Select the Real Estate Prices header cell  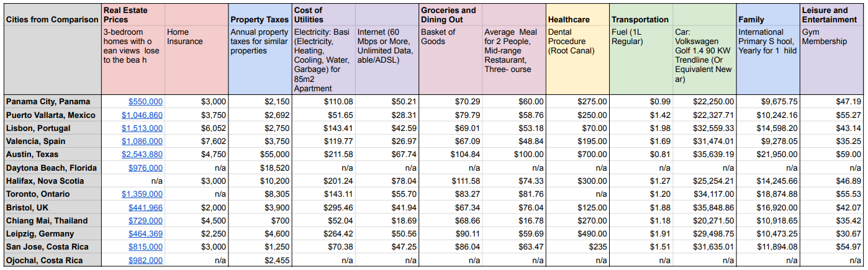pos(133,15)
